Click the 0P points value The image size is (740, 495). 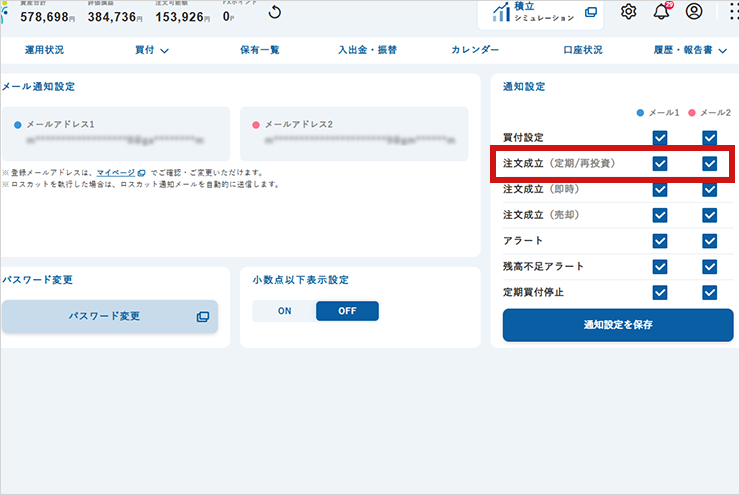tap(228, 17)
